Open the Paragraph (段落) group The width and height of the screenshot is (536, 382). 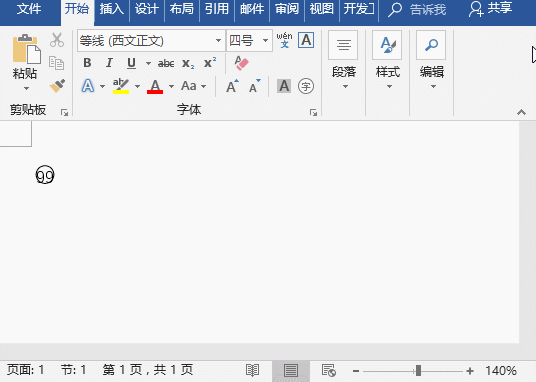point(344,61)
